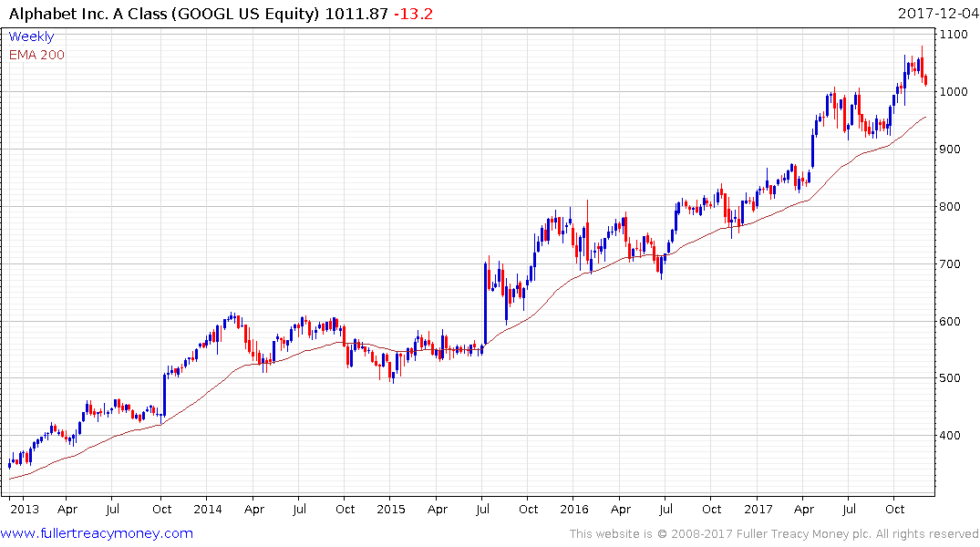The height and width of the screenshot is (547, 980).
Task: Click the 'EMA 200' legend label
Action: pos(36,55)
